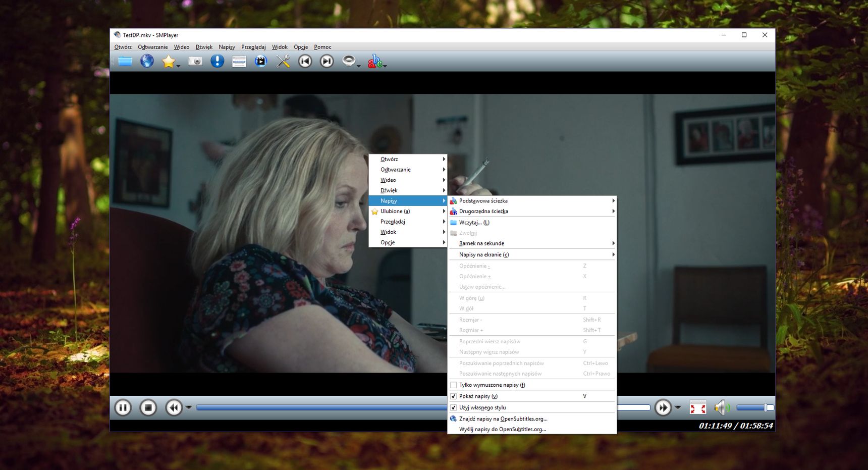Expand Drugorzędna ścieżka submenu
The height and width of the screenshot is (470, 868).
pyautogui.click(x=613, y=212)
